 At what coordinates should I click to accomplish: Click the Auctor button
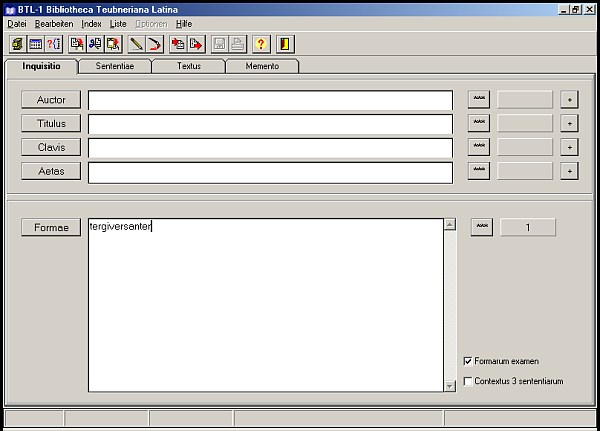pyautogui.click(x=51, y=100)
